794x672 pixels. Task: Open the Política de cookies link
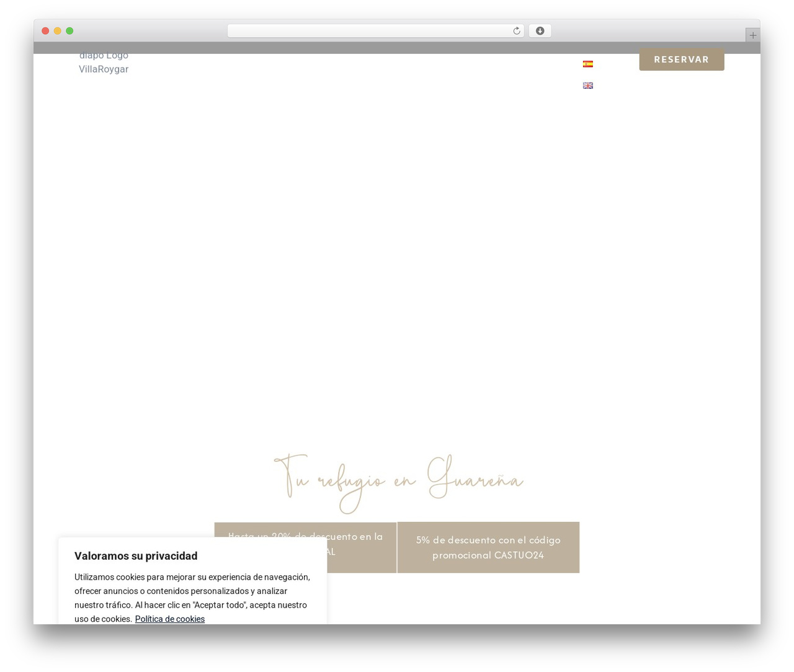tap(169, 619)
